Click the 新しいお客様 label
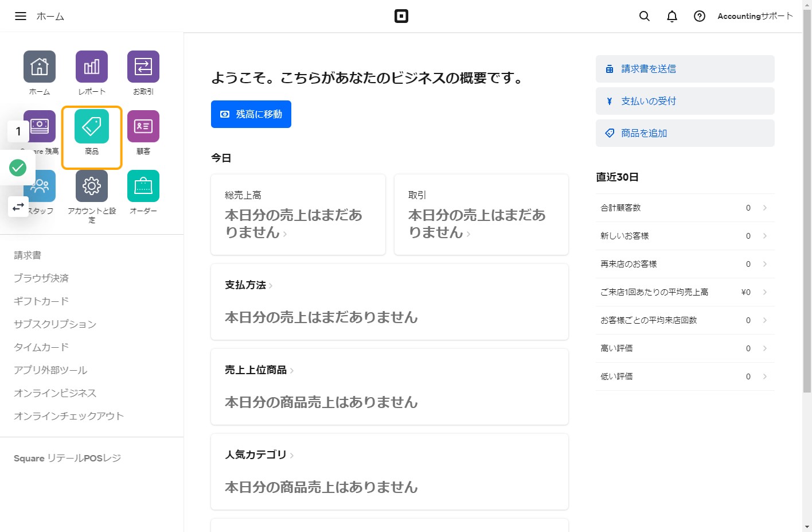The height and width of the screenshot is (532, 812). click(x=624, y=236)
